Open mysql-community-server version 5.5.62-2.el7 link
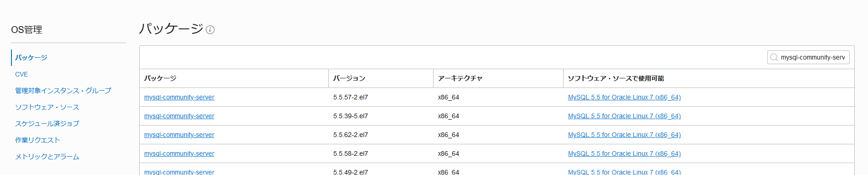Viewport: 868px width, 175px height. pyautogui.click(x=179, y=135)
